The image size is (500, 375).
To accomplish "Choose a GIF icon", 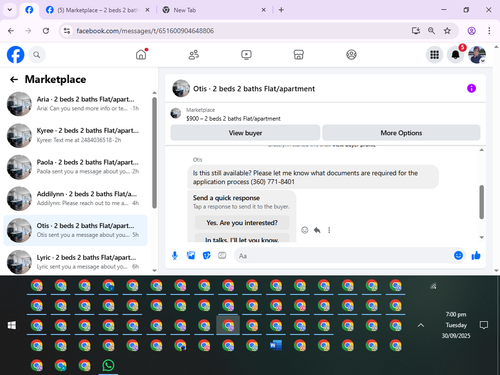I will point(222,256).
